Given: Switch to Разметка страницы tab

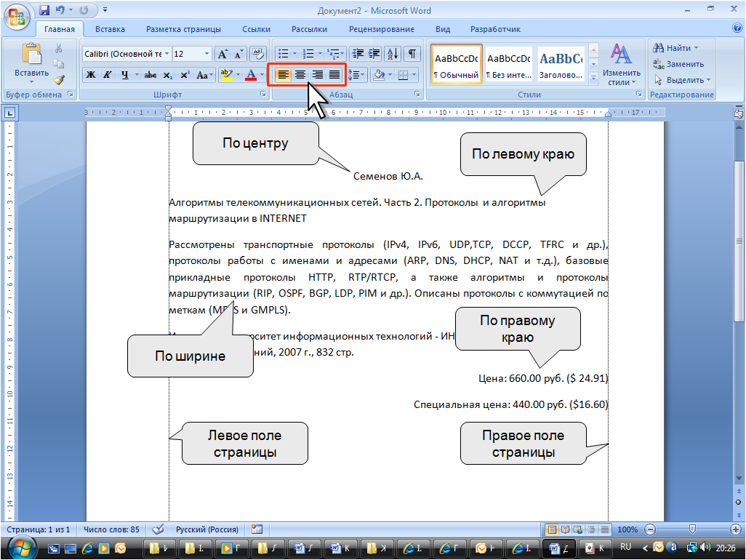Looking at the screenshot, I should click(183, 29).
